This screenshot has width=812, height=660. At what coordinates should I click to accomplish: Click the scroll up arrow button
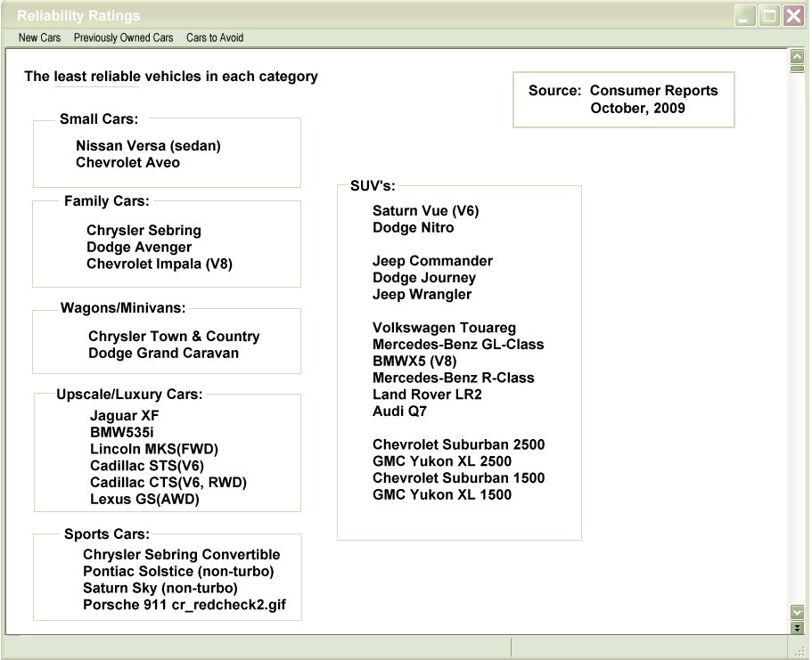coord(797,57)
